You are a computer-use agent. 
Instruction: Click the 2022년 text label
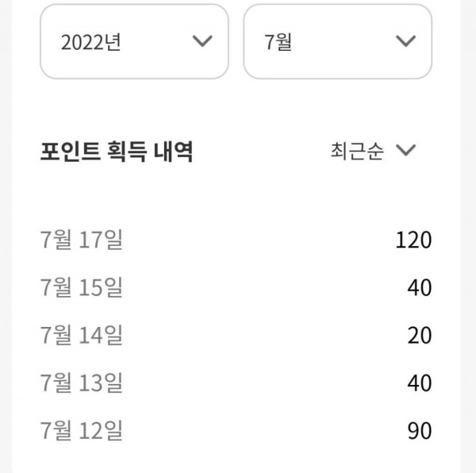tap(90, 42)
